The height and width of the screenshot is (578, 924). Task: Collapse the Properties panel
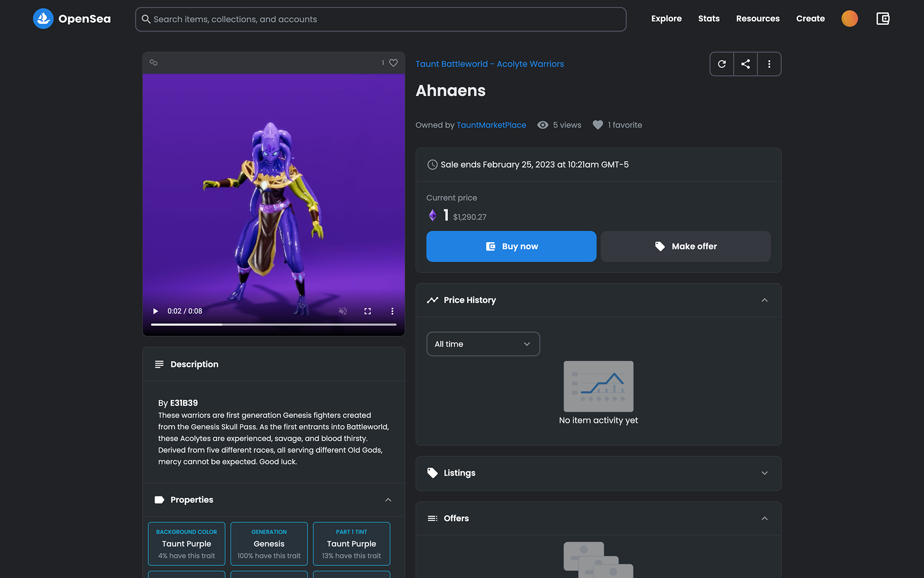click(388, 500)
